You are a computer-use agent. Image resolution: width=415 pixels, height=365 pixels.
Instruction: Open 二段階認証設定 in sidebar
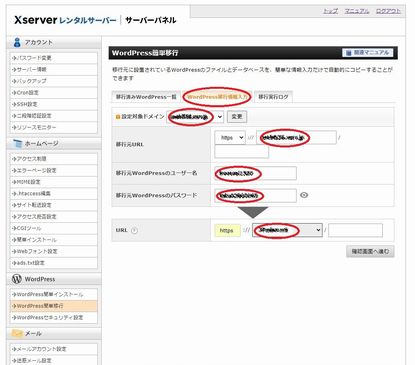click(x=54, y=116)
